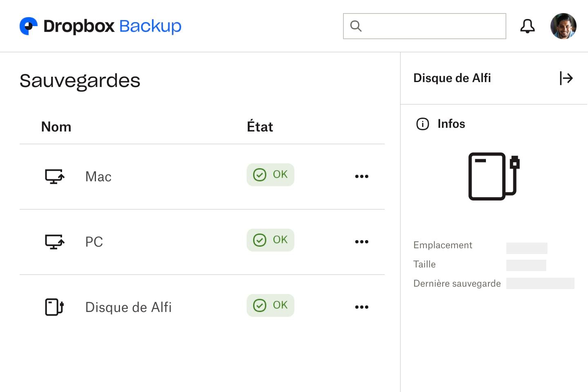Collapse the details panel with the arrow icon
Image resolution: width=588 pixels, height=392 pixels.
(x=566, y=78)
